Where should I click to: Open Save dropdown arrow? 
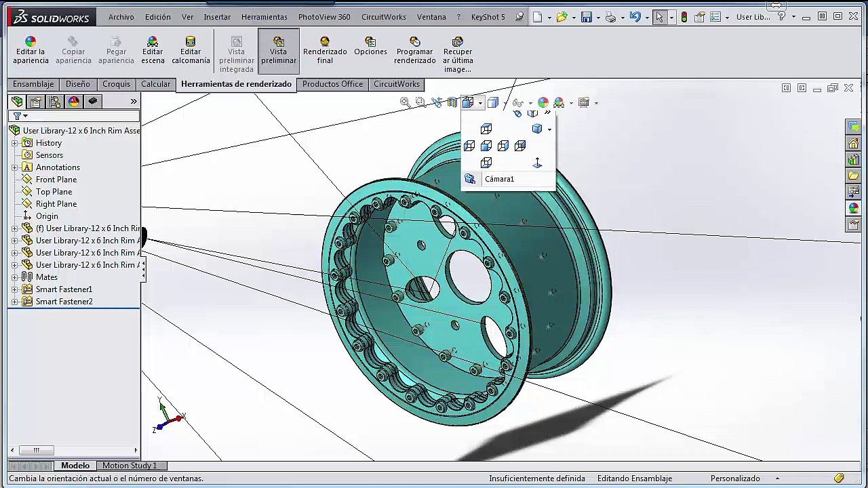[x=597, y=18]
